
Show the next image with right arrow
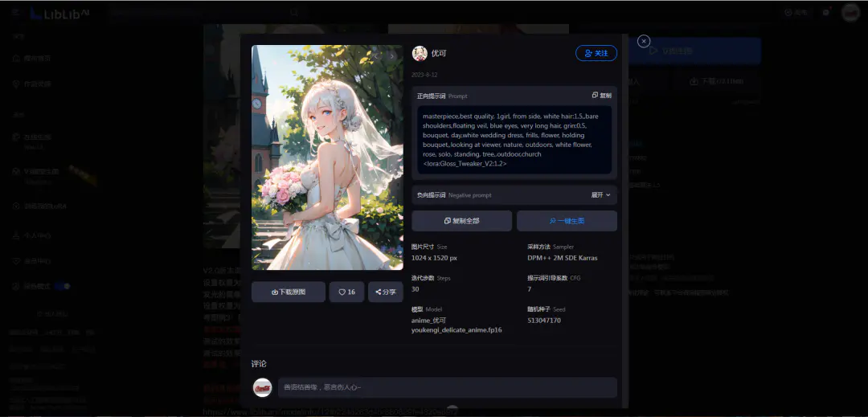point(392,56)
